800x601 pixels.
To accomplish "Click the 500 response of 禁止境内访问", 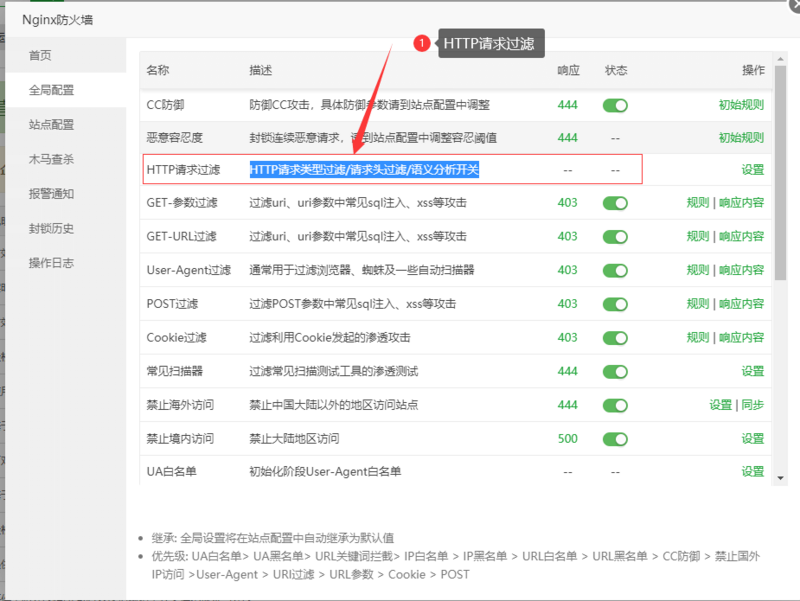I will 567,438.
